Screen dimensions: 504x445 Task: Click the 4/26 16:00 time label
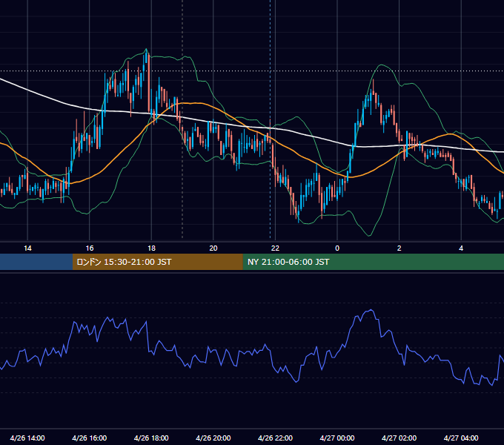(90, 438)
